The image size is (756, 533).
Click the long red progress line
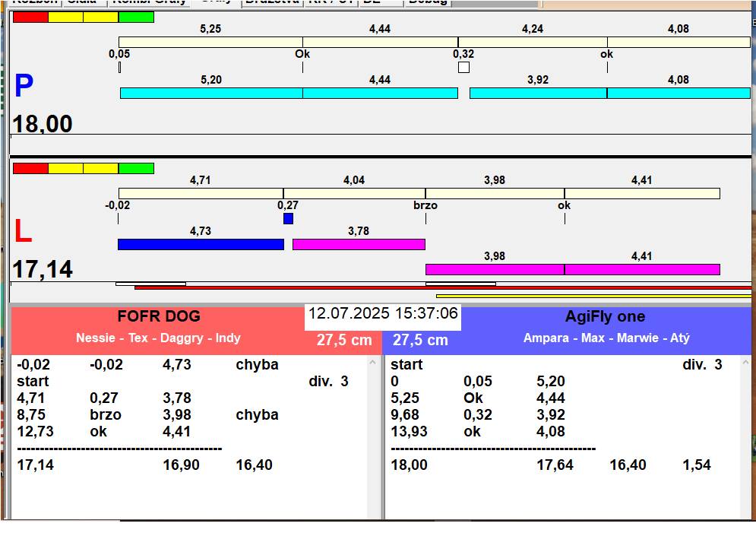pyautogui.click(x=443, y=287)
